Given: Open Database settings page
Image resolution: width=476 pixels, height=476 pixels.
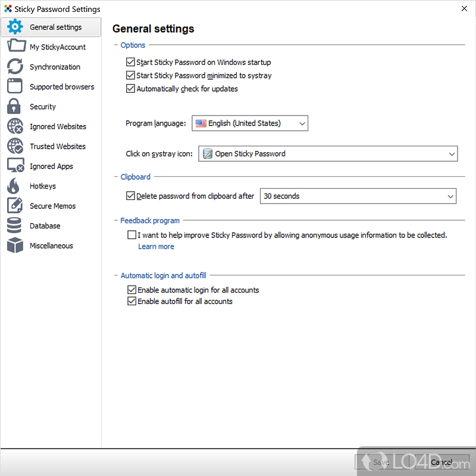Looking at the screenshot, I should coord(45,226).
